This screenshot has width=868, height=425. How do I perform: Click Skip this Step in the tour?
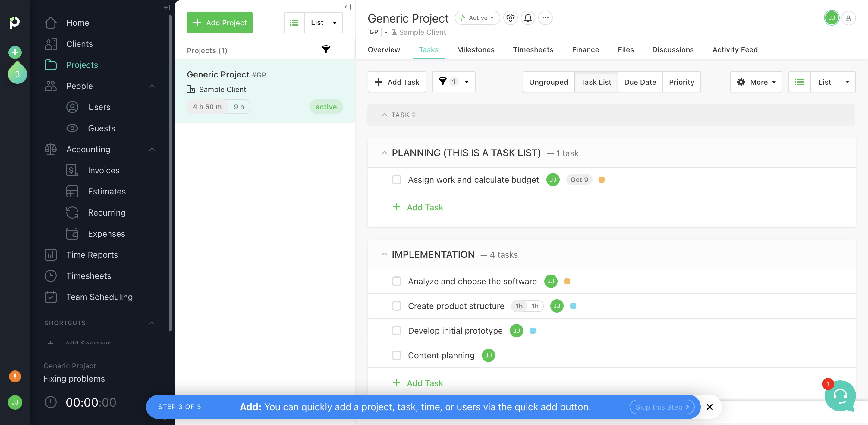click(662, 407)
